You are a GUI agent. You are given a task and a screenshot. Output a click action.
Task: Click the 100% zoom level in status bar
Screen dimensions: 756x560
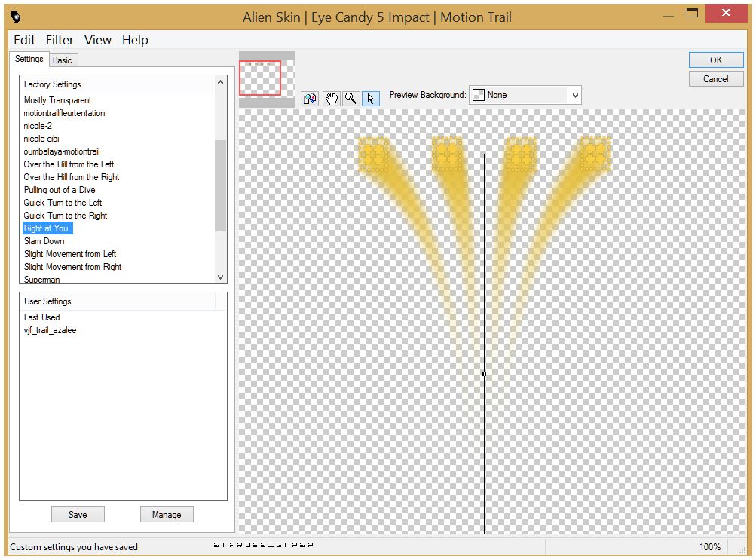[710, 547]
